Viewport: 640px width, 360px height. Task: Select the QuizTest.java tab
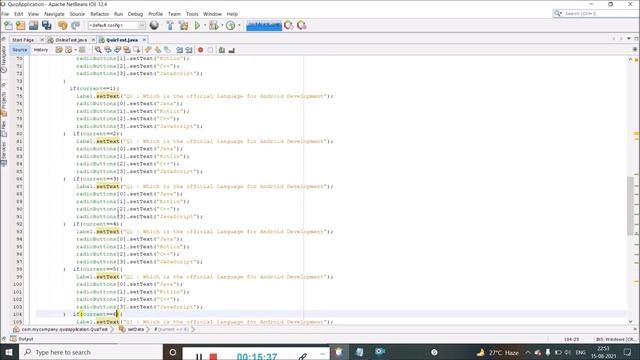122,40
